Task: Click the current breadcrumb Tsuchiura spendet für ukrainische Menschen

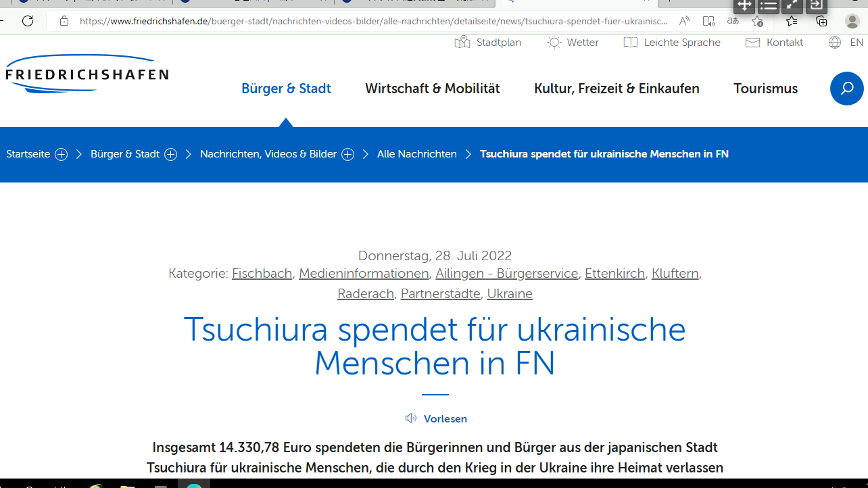Action: 604,154
